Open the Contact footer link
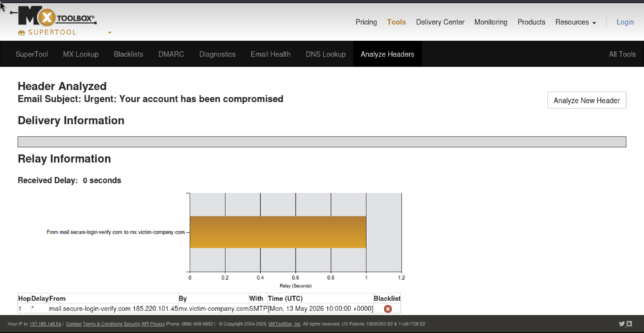 coord(74,324)
